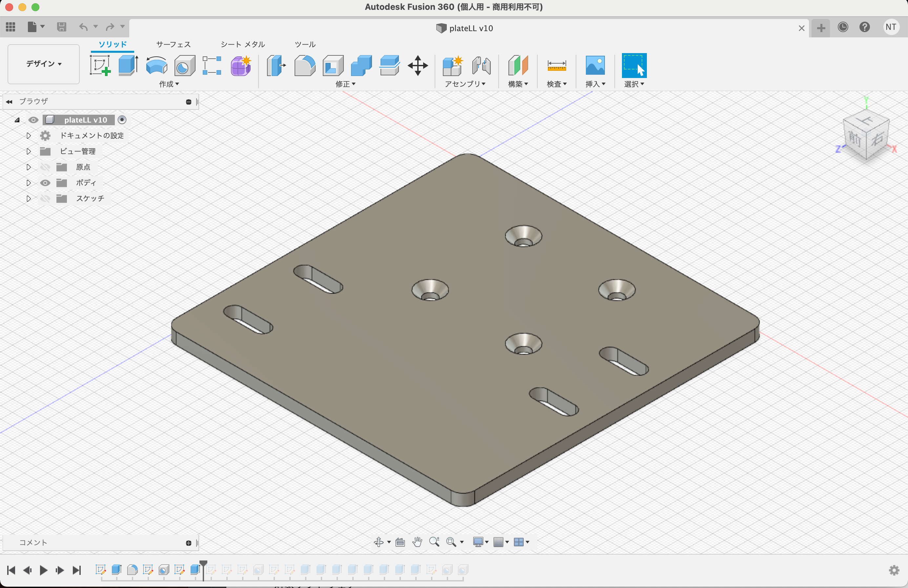
Task: Collapse the plateLL v10 root node
Action: click(17, 120)
